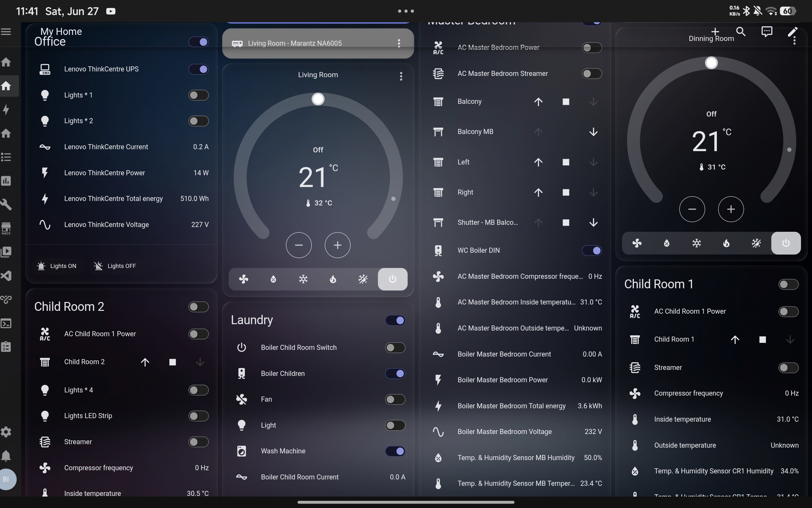Turn off Living Room thermostat power mode
Screen dimensions: 812x508
[393, 279]
